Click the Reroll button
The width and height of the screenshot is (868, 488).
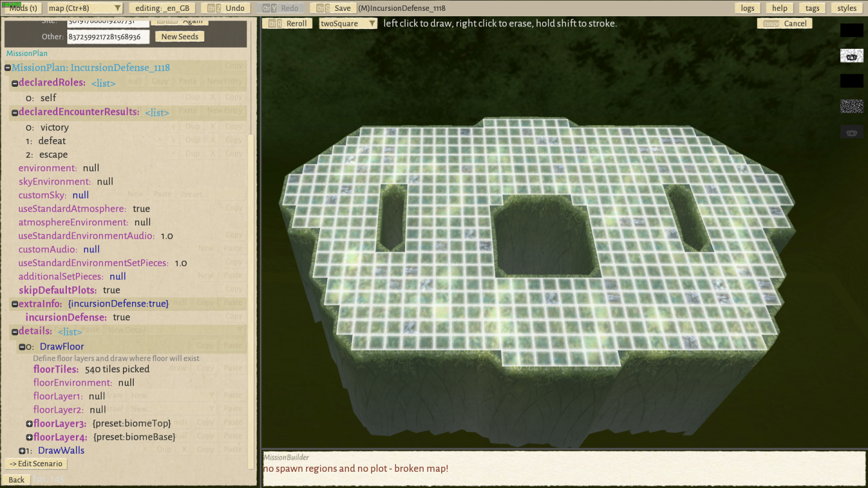coord(288,23)
